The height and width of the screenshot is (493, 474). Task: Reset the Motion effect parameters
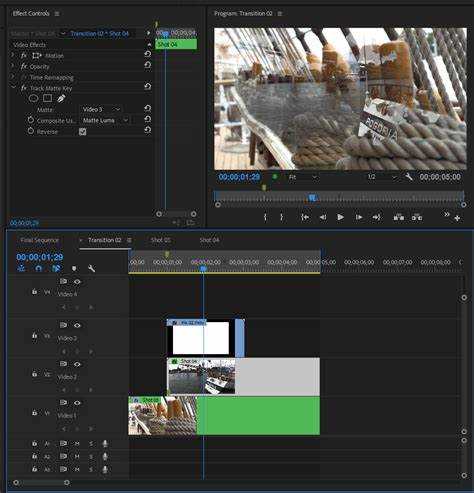148,54
